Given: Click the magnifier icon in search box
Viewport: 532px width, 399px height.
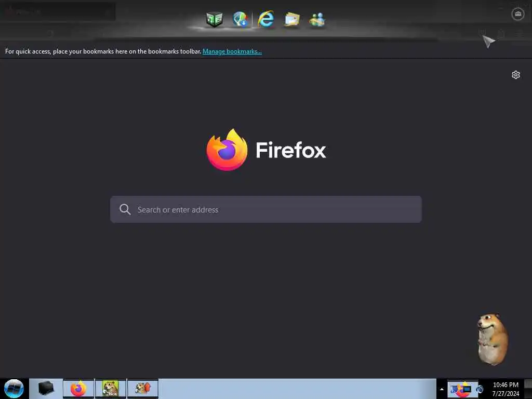Looking at the screenshot, I should (125, 209).
